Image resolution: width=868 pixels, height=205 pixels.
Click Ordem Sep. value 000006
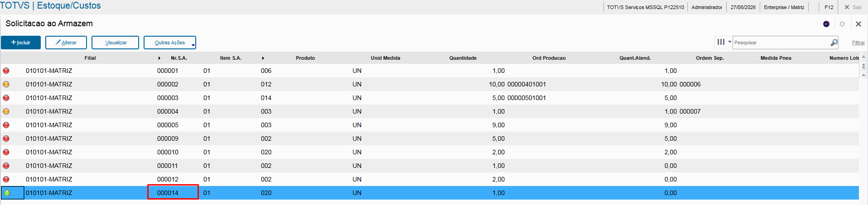click(x=690, y=84)
